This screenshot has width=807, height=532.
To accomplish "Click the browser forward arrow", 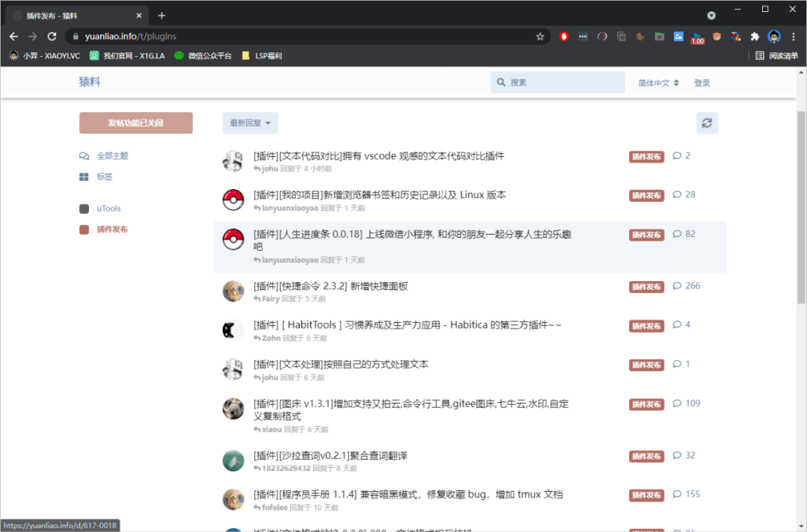I will coord(33,37).
